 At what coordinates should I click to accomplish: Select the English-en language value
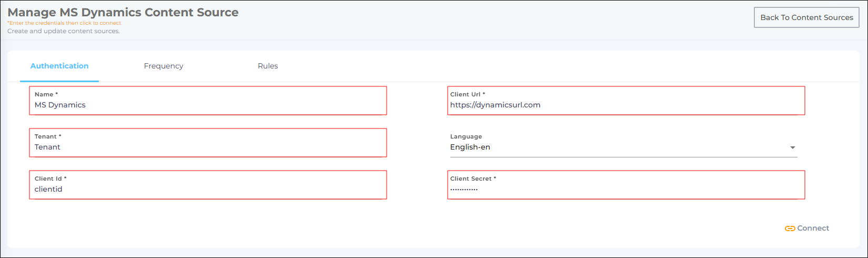coord(470,147)
